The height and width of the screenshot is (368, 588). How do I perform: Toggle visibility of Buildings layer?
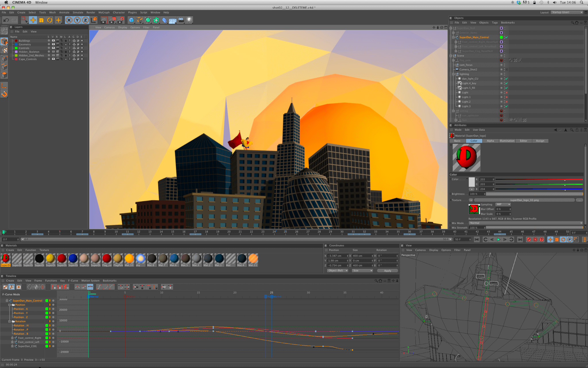(53, 41)
